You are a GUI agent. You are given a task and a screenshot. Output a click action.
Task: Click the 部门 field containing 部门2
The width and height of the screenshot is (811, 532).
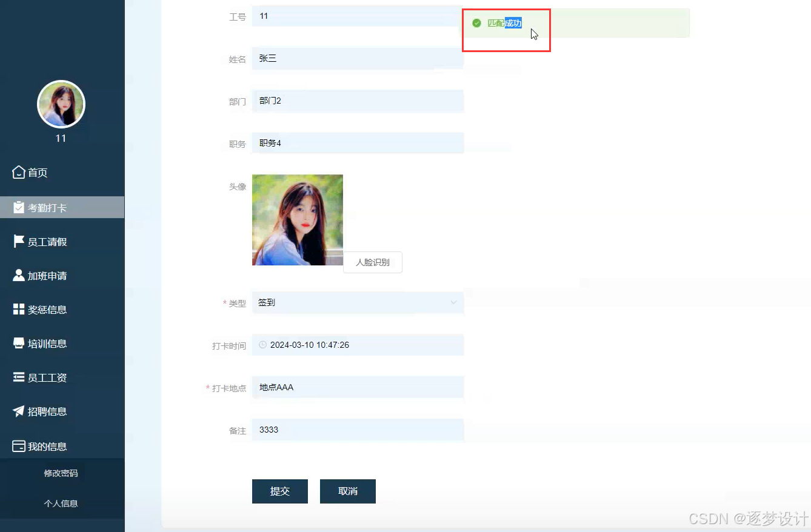[x=358, y=101]
